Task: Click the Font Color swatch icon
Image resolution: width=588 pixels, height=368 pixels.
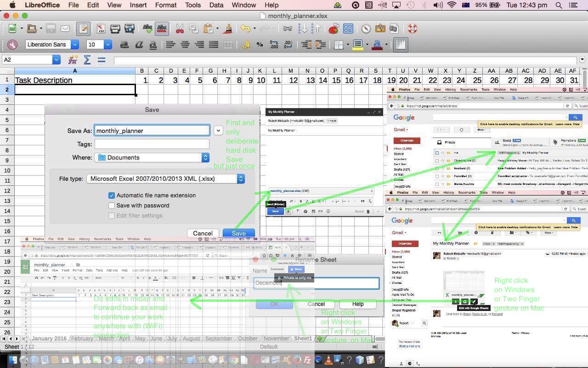Action: (377, 45)
